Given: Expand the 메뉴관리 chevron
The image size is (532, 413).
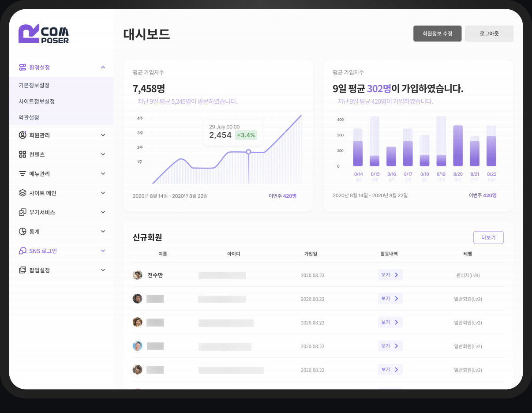Looking at the screenshot, I should (x=103, y=174).
